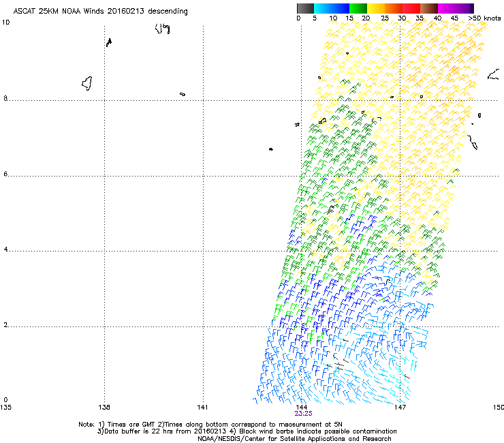Select the red 30-35 knots legend color

pyautogui.click(x=411, y=8)
